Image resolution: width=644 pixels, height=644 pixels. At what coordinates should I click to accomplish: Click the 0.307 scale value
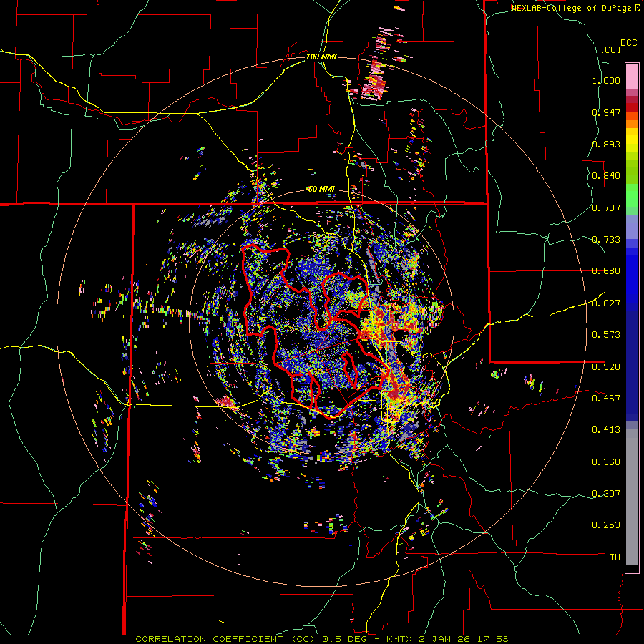point(606,494)
